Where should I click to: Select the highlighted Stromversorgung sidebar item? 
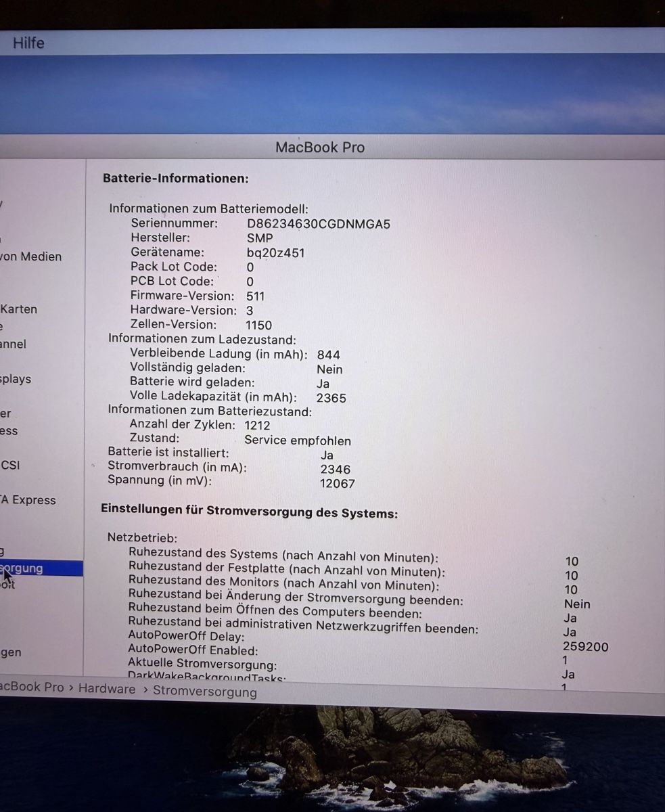pos(41,568)
